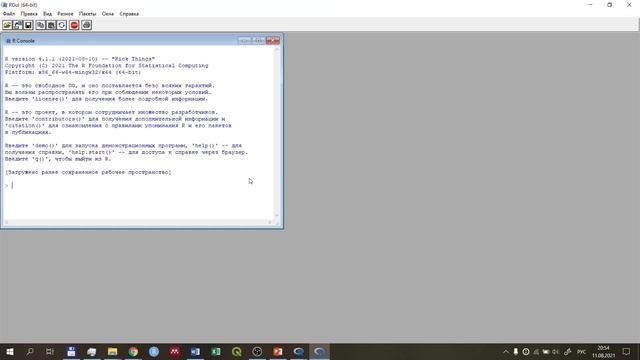Click the Save workspace floppy icon
Screen dimensions: 640x360
click(x=28, y=25)
